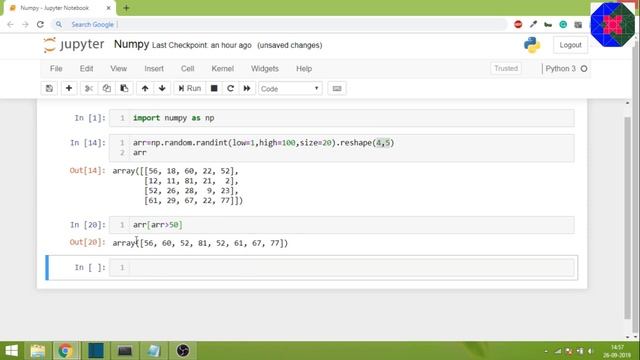Click the Python 3 kernel idle circle
This screenshot has width=640, height=360.
pyautogui.click(x=584, y=69)
